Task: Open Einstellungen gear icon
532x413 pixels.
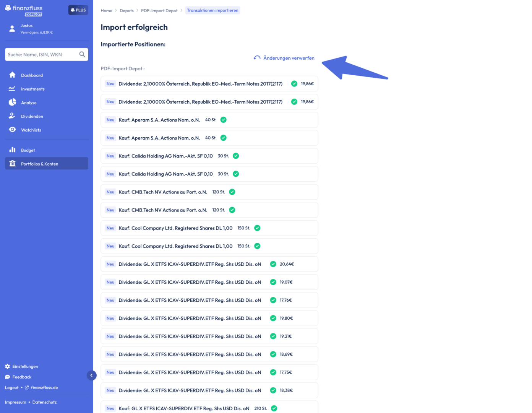Action: click(x=7, y=366)
